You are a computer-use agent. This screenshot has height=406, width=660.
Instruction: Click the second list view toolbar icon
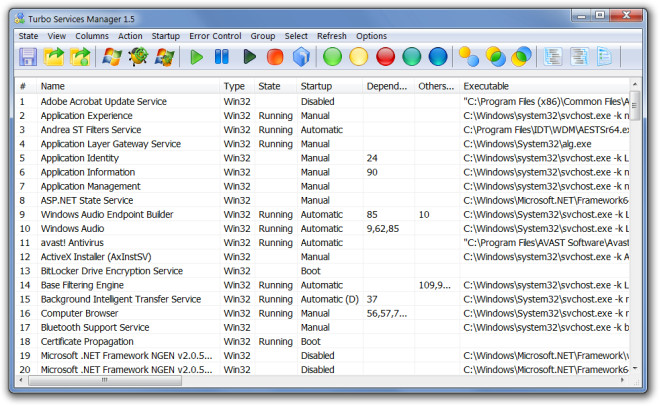[579, 57]
